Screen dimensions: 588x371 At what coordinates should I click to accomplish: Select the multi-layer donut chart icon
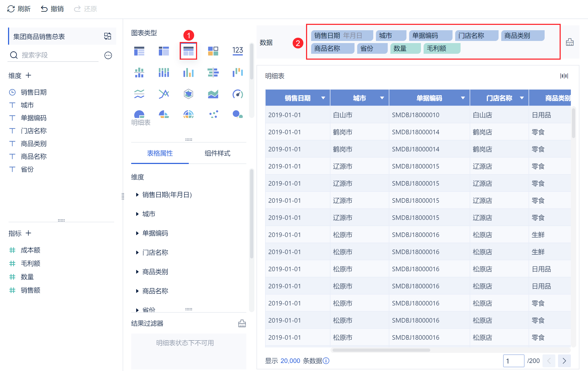(x=189, y=114)
